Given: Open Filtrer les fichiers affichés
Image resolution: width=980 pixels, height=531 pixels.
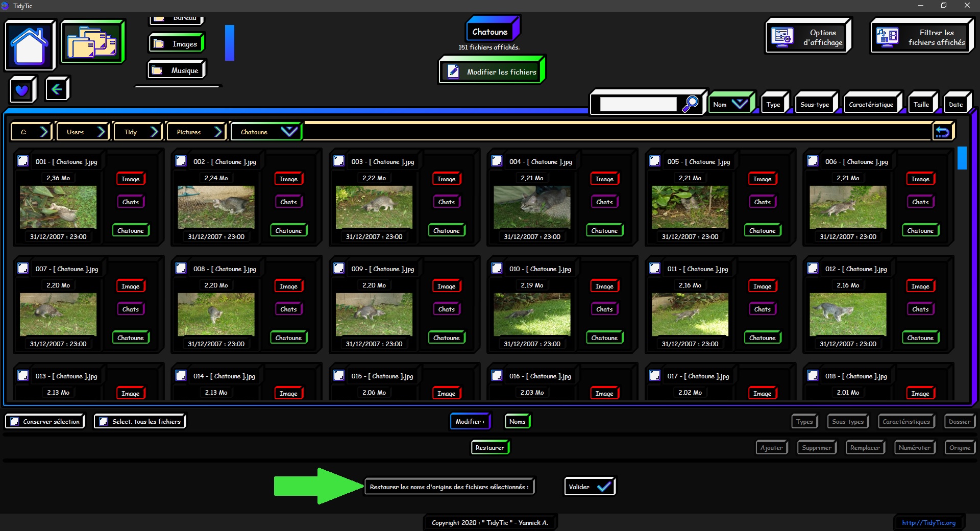Looking at the screenshot, I should pyautogui.click(x=922, y=37).
